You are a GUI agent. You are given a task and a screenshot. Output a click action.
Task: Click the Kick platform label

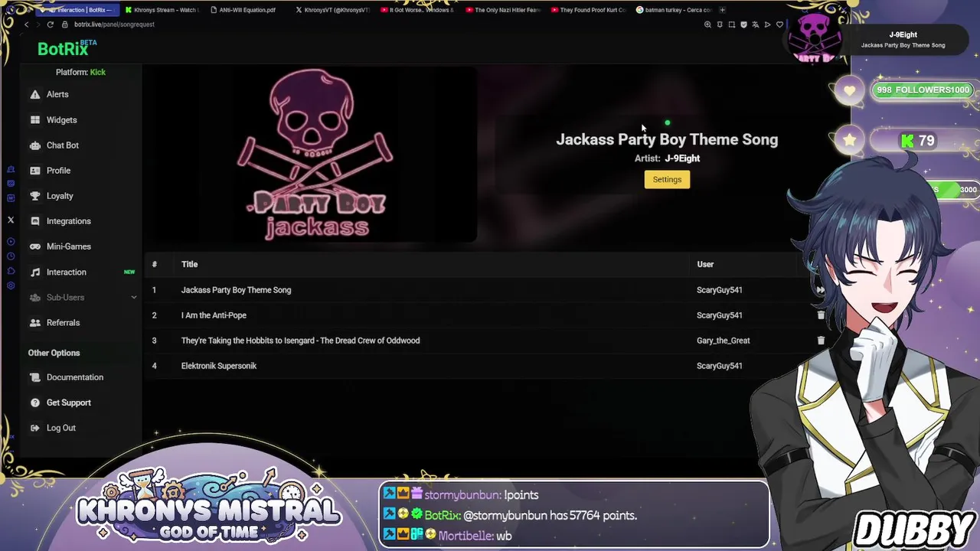pyautogui.click(x=97, y=72)
